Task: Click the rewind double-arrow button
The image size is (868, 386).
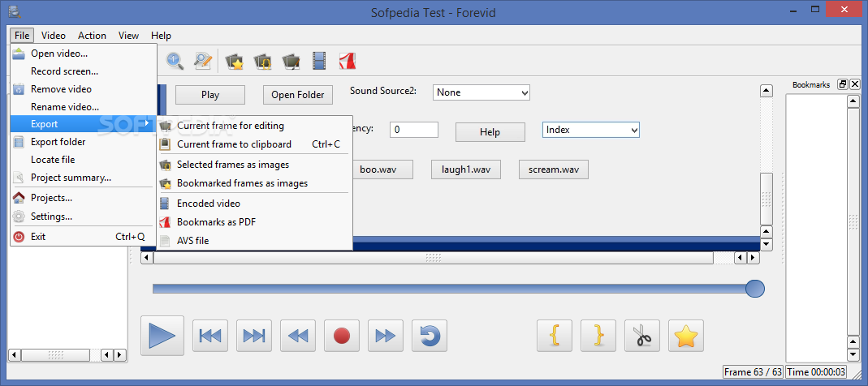Action: [x=298, y=336]
